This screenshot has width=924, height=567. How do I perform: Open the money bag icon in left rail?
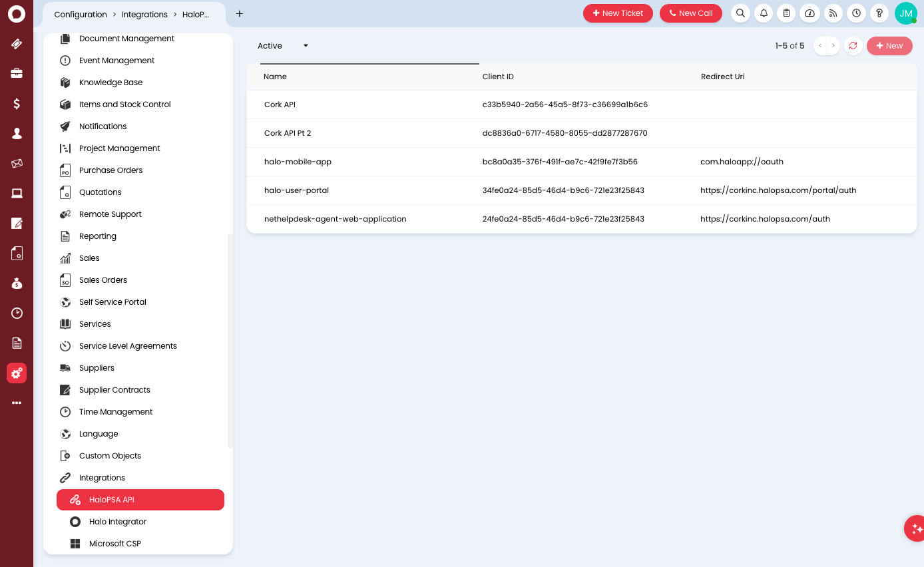pyautogui.click(x=17, y=283)
